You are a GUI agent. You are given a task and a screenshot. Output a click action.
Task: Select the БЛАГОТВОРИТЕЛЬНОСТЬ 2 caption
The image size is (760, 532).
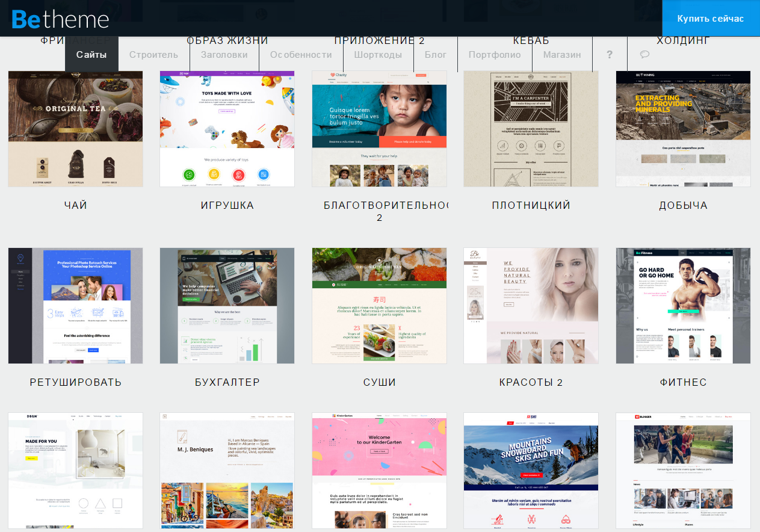point(386,211)
